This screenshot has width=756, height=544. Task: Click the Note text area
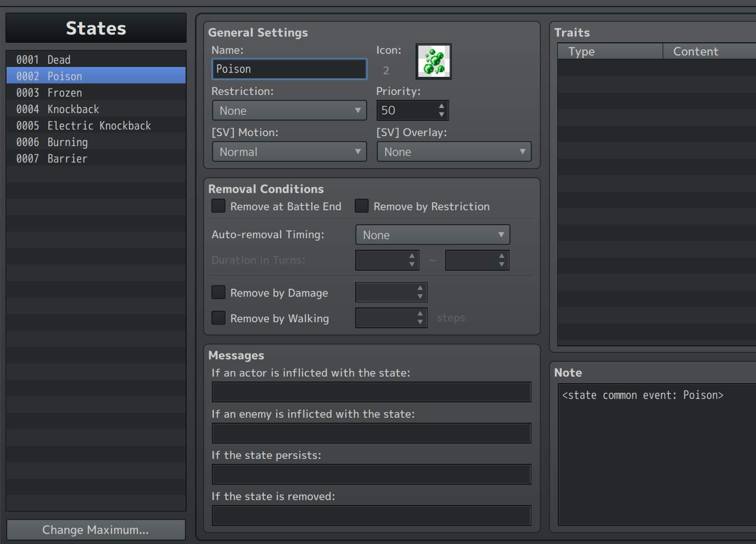[x=657, y=455]
